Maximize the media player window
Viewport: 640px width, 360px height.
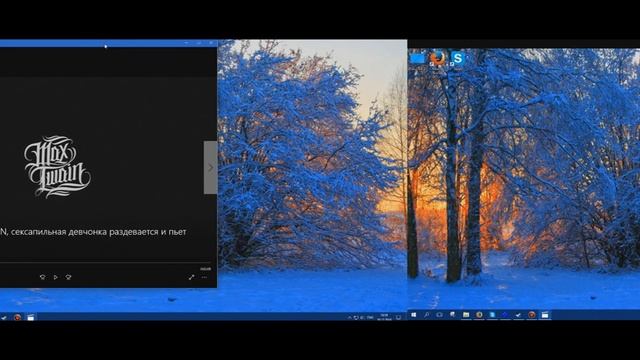[199, 43]
